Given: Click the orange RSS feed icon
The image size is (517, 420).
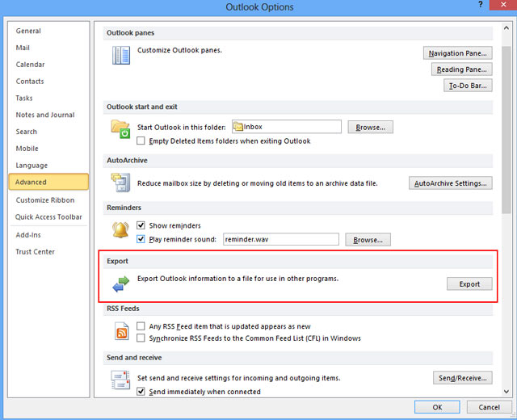Looking at the screenshot, I should [x=122, y=330].
